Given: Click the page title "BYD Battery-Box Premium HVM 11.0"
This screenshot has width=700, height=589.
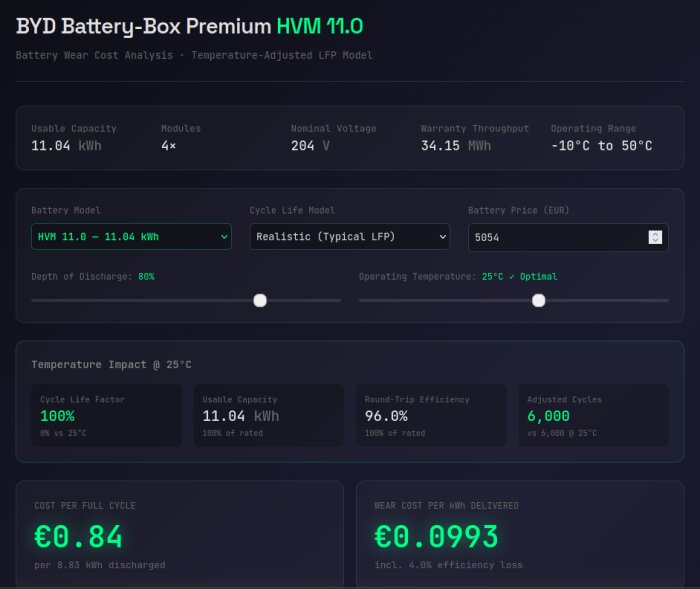Looking at the screenshot, I should (x=190, y=26).
